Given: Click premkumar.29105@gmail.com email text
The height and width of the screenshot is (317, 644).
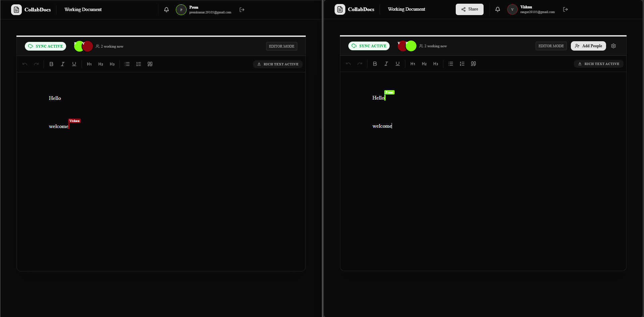Looking at the screenshot, I should 210,12.
